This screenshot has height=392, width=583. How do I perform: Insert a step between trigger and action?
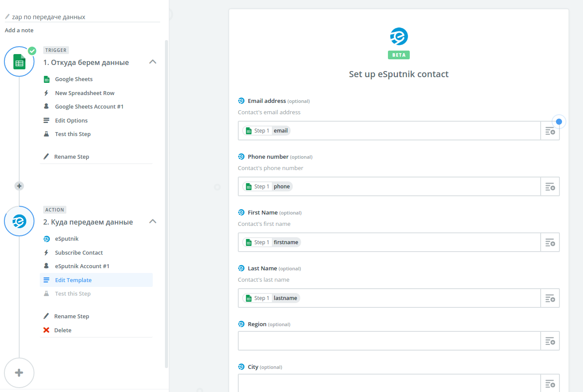coord(19,186)
